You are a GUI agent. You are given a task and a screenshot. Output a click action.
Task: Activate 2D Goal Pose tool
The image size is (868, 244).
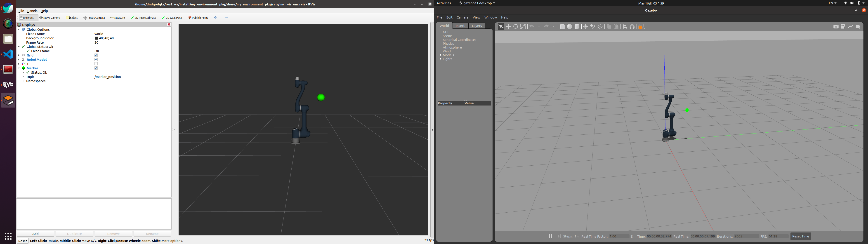pos(172,18)
